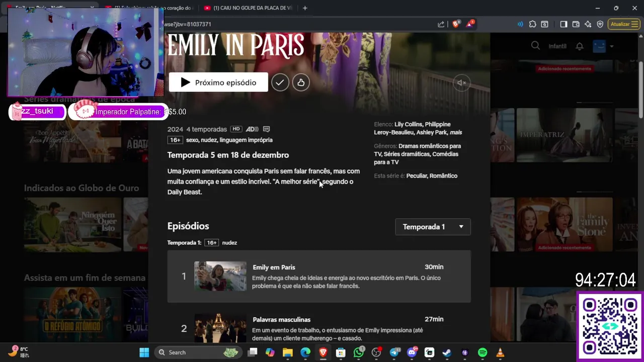Open Telegram from taskbar
Viewport: 644px width, 362px height.
394,352
